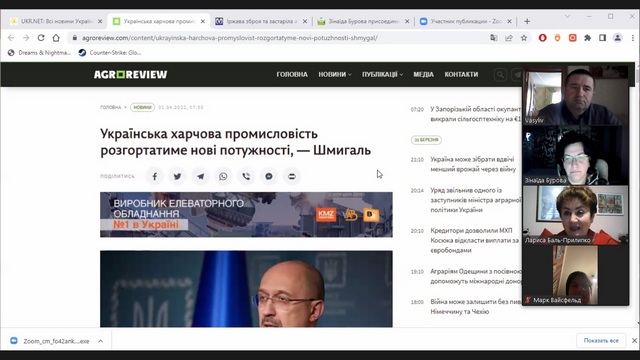Click the translate page icon in address bar

[x=493, y=38]
